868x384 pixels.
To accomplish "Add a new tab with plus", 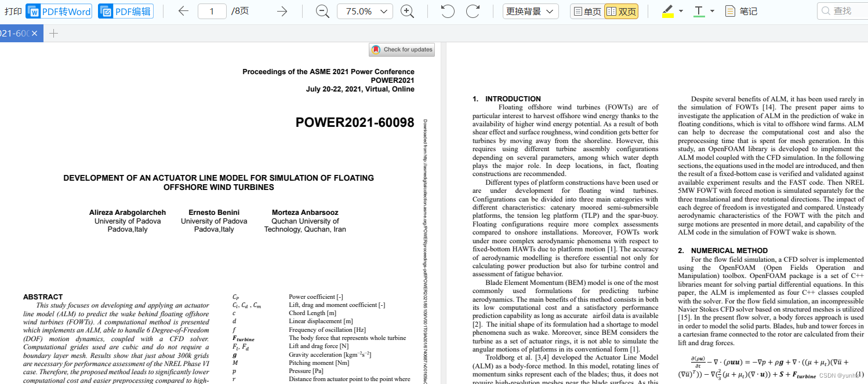I will tap(53, 34).
